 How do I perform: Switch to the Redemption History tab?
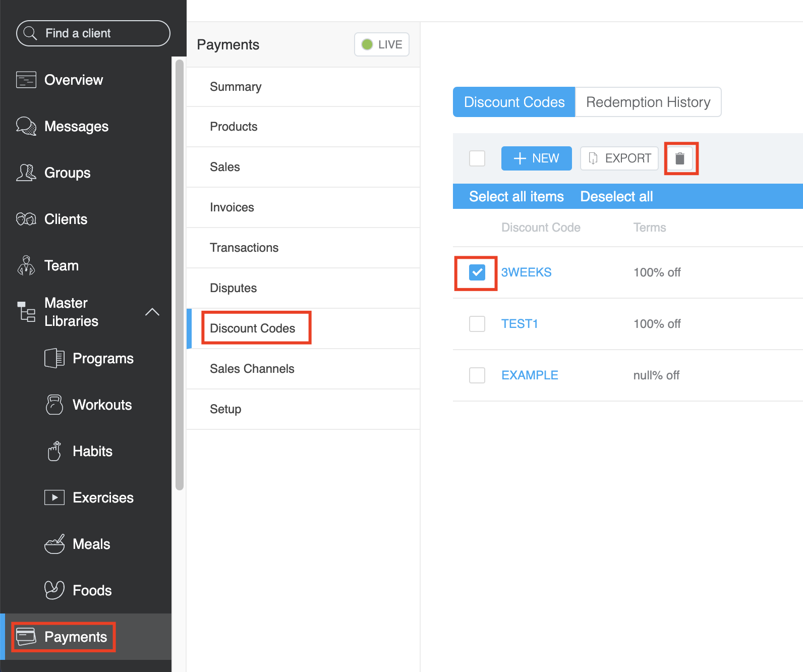[648, 102]
